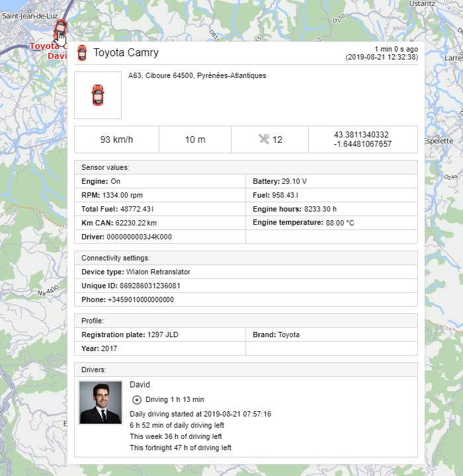Click the '1 min 0 s ago' timestamp
This screenshot has width=463, height=476.
click(x=396, y=49)
